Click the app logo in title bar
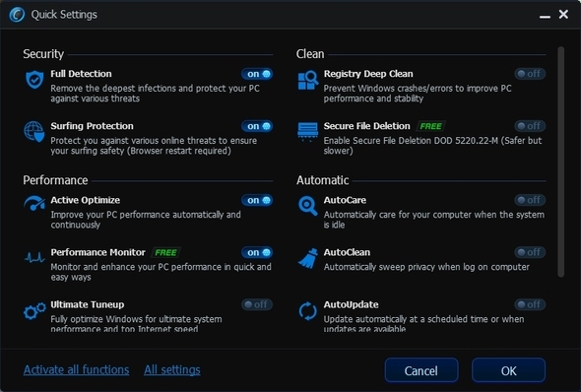Image resolution: width=581 pixels, height=392 pixels. (17, 15)
